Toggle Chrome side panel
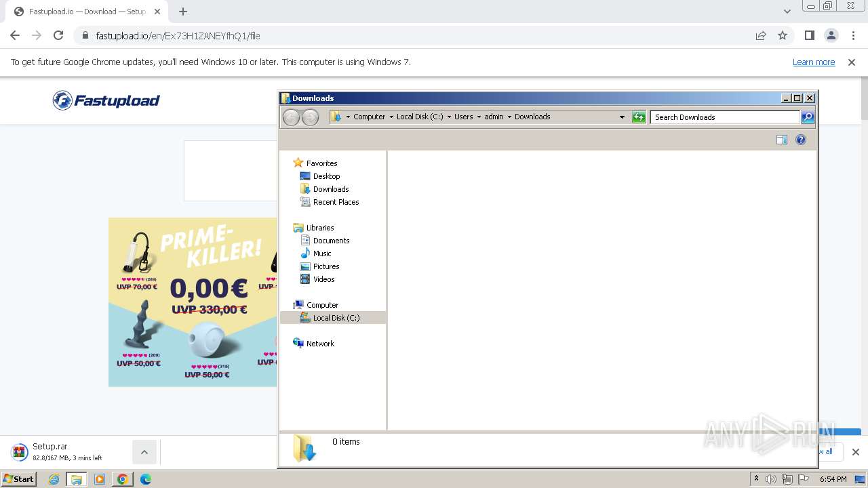The height and width of the screenshot is (488, 868). pyautogui.click(x=809, y=35)
